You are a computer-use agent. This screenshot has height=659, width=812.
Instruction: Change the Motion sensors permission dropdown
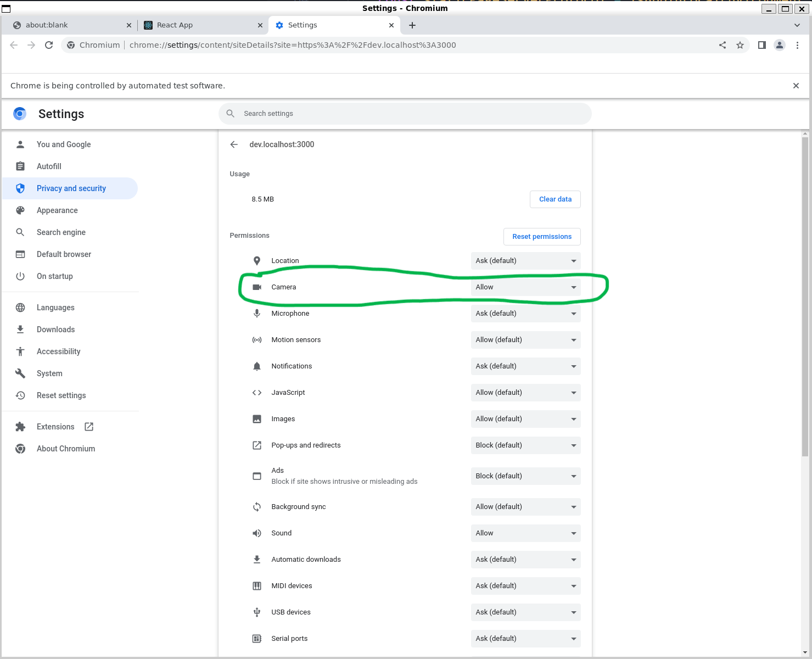pyautogui.click(x=525, y=340)
